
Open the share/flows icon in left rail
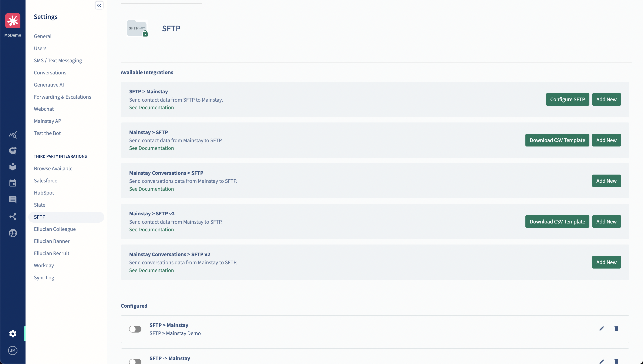click(x=13, y=216)
